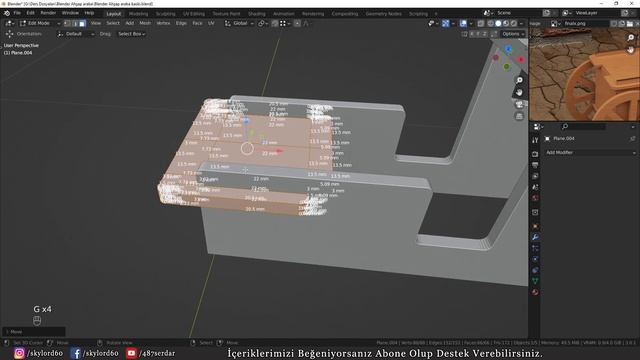This screenshot has width=640, height=360.
Task: Open the Edit menu
Action: click(31, 13)
